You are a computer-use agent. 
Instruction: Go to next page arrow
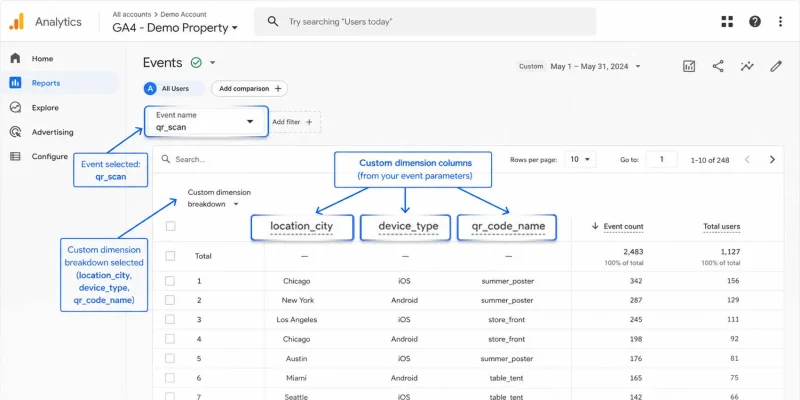coord(772,160)
